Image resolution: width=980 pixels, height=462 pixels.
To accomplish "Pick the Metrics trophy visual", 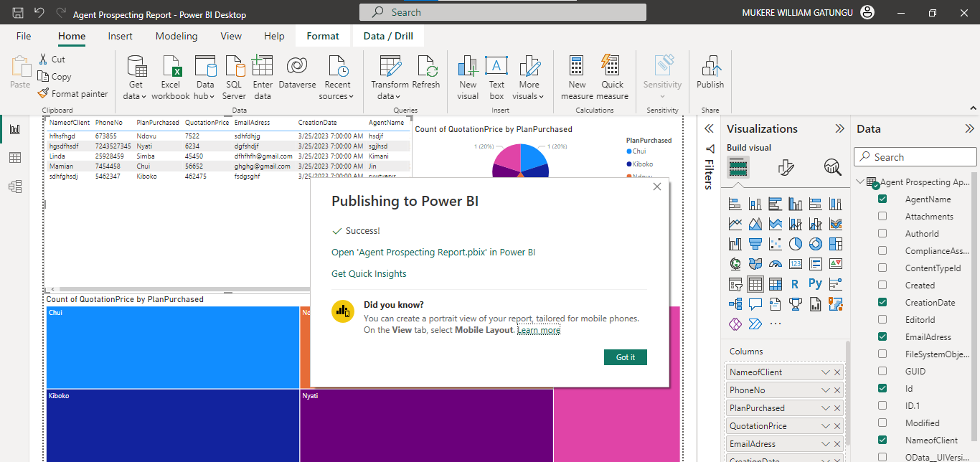I will point(796,304).
